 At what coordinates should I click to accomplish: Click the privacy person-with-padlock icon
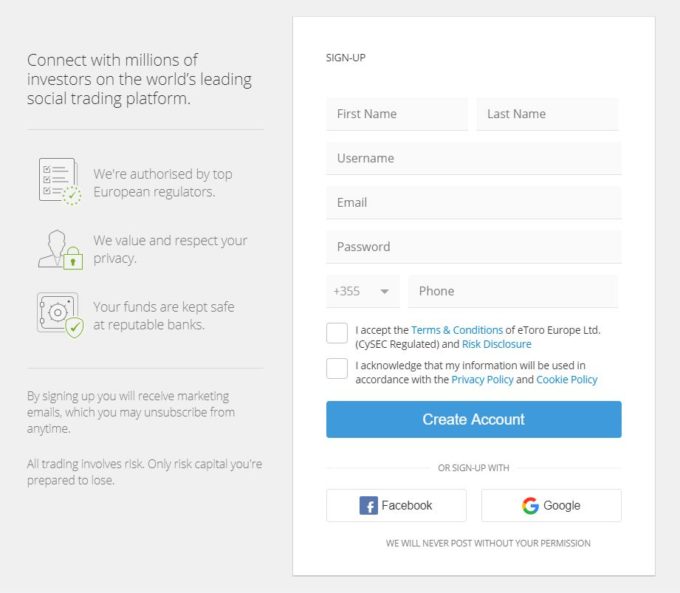(60, 250)
